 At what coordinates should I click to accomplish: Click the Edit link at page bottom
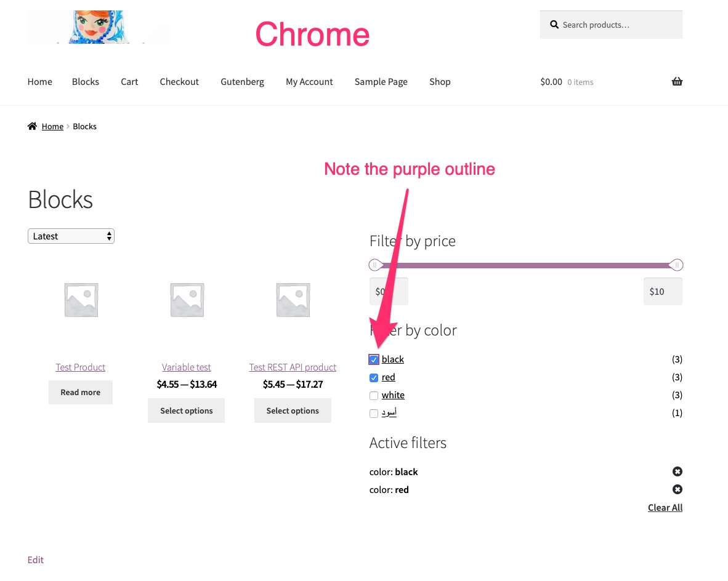click(35, 559)
